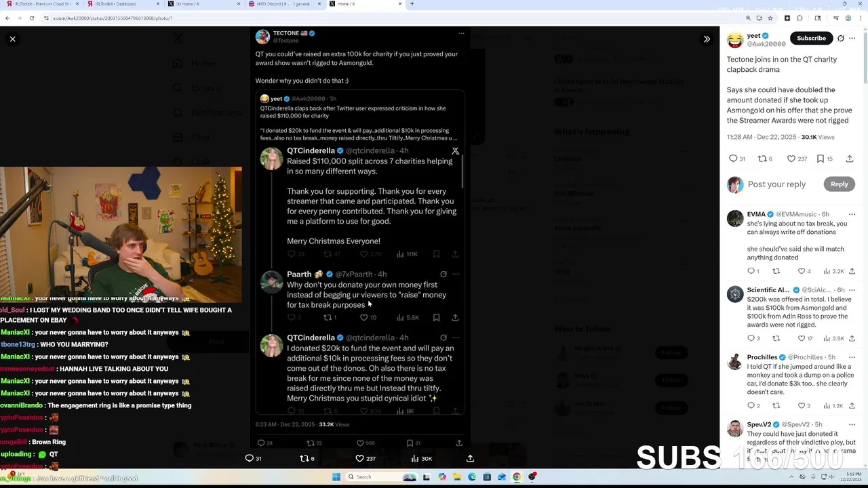Image resolution: width=868 pixels, height=488 pixels.
Task: Click the Reply button beside Post your reply
Action: [x=839, y=184]
